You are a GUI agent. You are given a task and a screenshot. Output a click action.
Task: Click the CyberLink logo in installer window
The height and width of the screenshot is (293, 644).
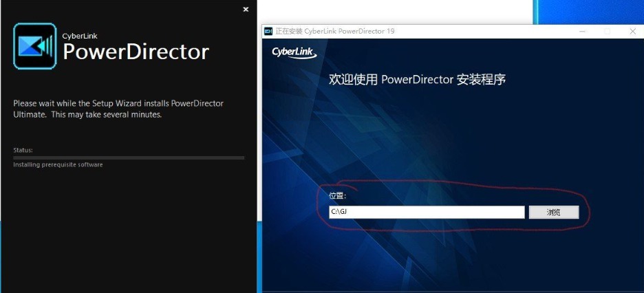click(x=294, y=53)
